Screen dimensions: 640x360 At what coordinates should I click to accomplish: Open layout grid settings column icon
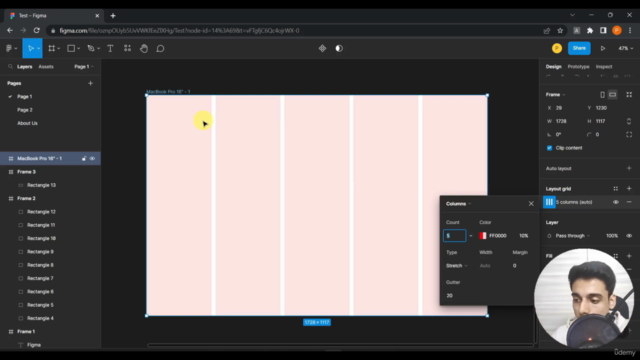point(549,202)
